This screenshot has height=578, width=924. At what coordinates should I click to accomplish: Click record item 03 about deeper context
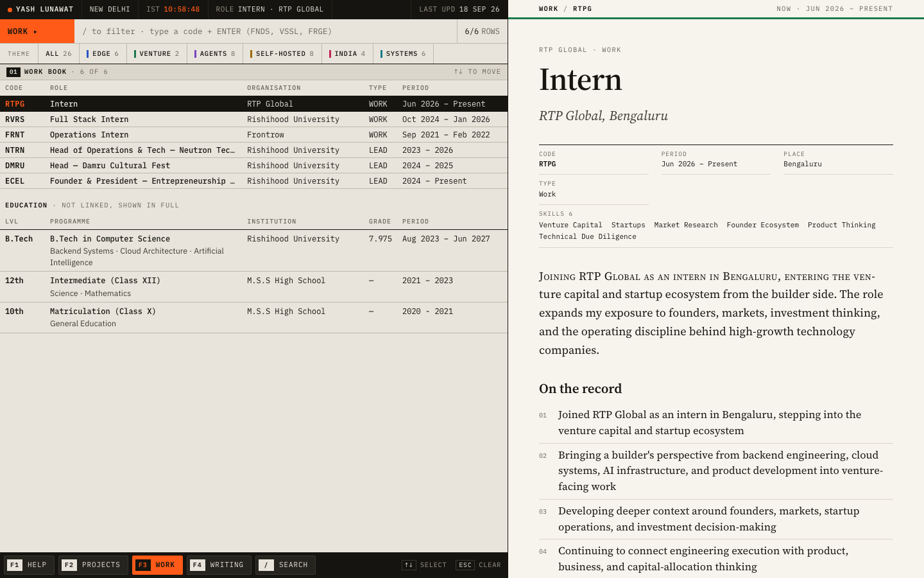tap(716, 520)
